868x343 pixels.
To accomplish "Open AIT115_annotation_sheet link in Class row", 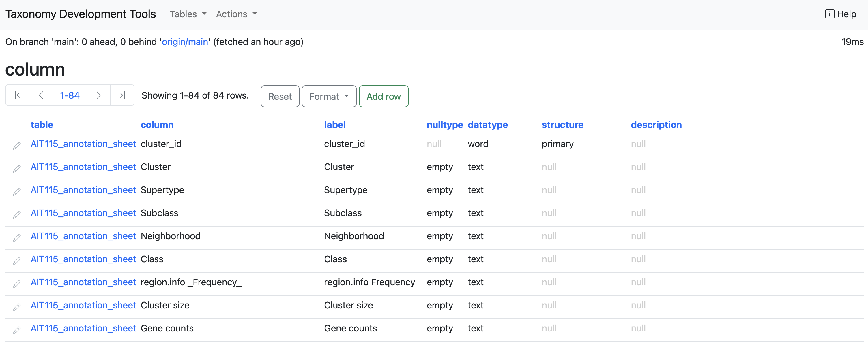I will (83, 259).
